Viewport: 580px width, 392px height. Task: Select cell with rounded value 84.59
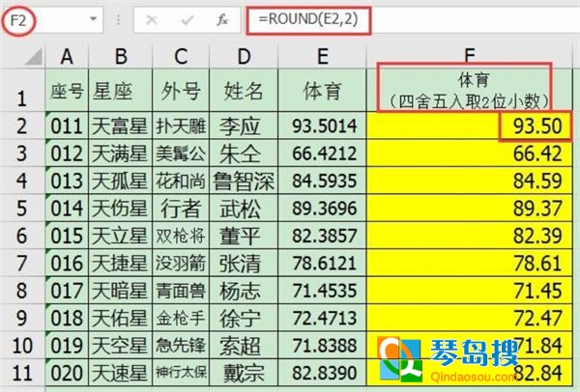(470, 181)
